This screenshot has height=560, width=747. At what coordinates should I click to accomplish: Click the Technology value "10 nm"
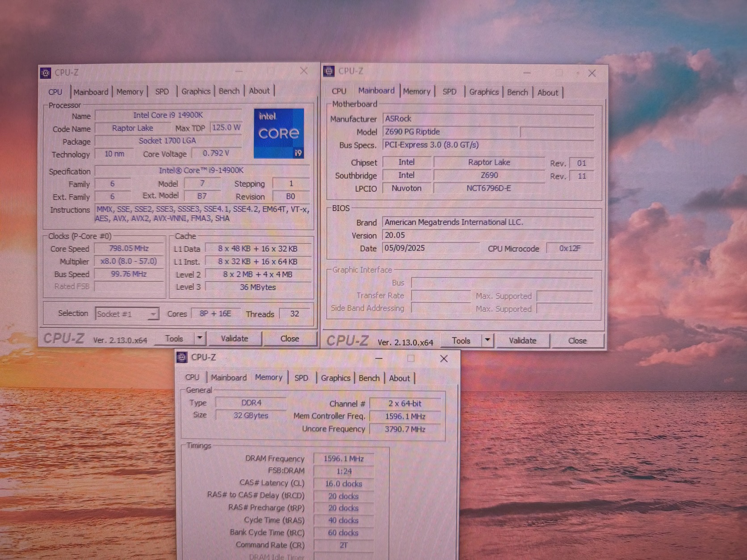pyautogui.click(x=114, y=154)
